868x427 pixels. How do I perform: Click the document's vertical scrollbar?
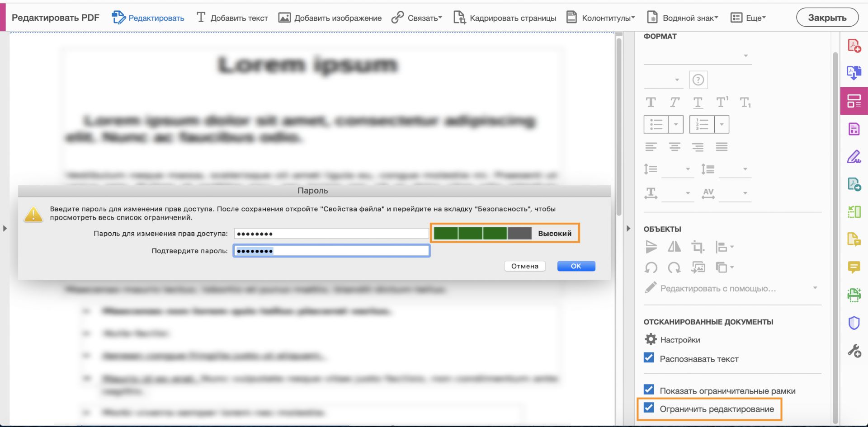click(619, 127)
